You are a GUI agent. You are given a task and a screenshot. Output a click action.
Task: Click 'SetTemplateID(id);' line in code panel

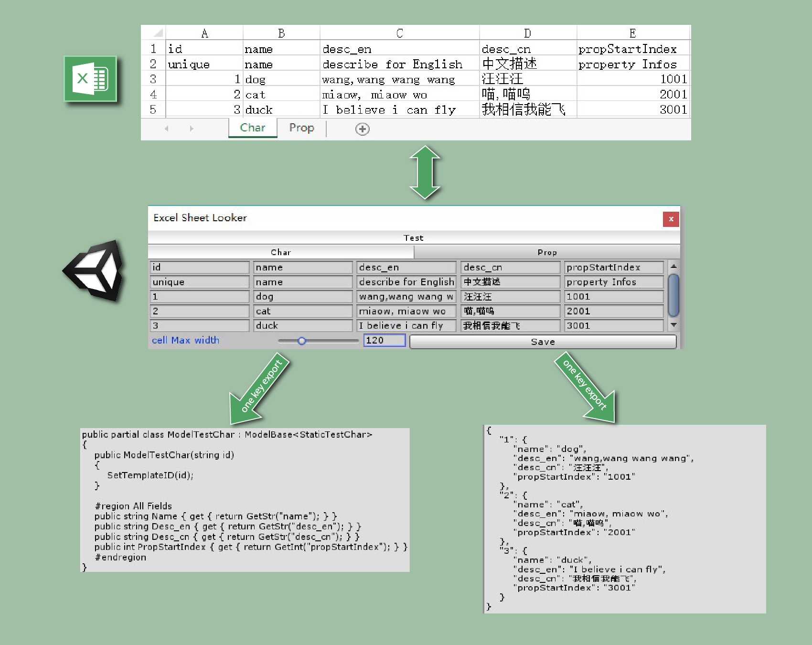point(150,475)
